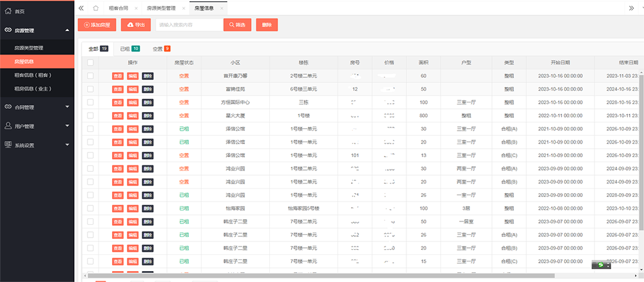Open 房源类型管理 in the sidebar submenu
The image size is (644, 282).
click(x=29, y=48)
